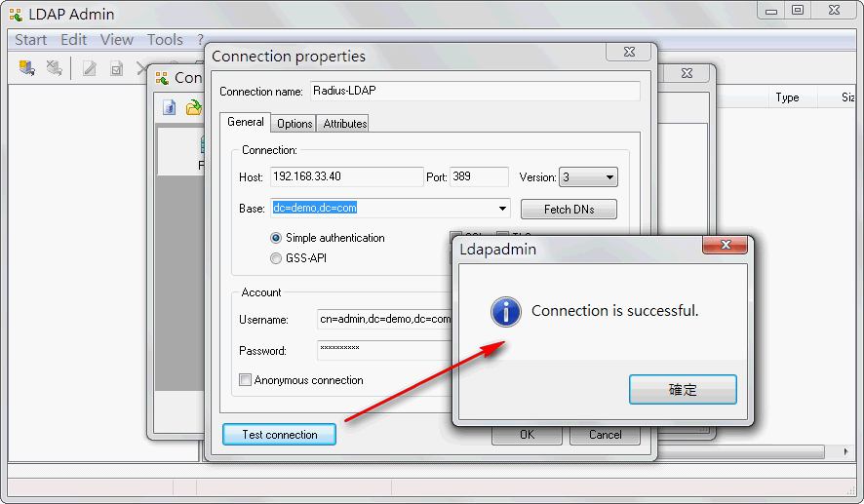Screen dimensions: 864x504
Task: Switch to the General tab
Action: pyautogui.click(x=245, y=122)
